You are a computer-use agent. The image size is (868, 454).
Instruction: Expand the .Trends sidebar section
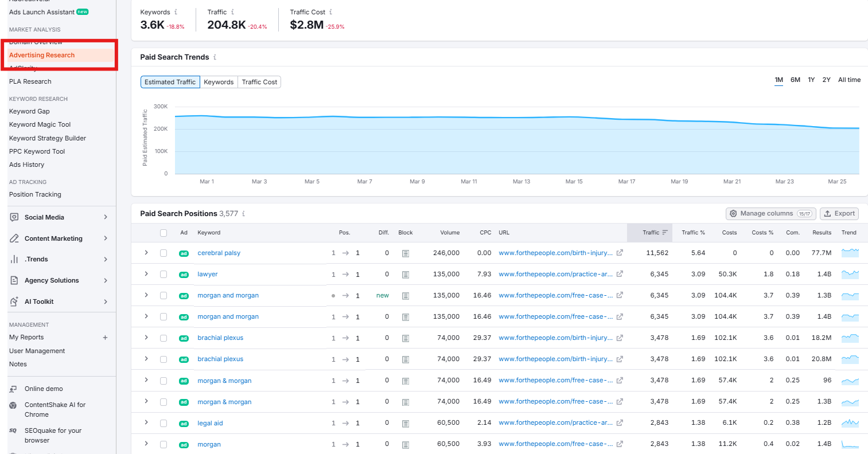(x=106, y=259)
